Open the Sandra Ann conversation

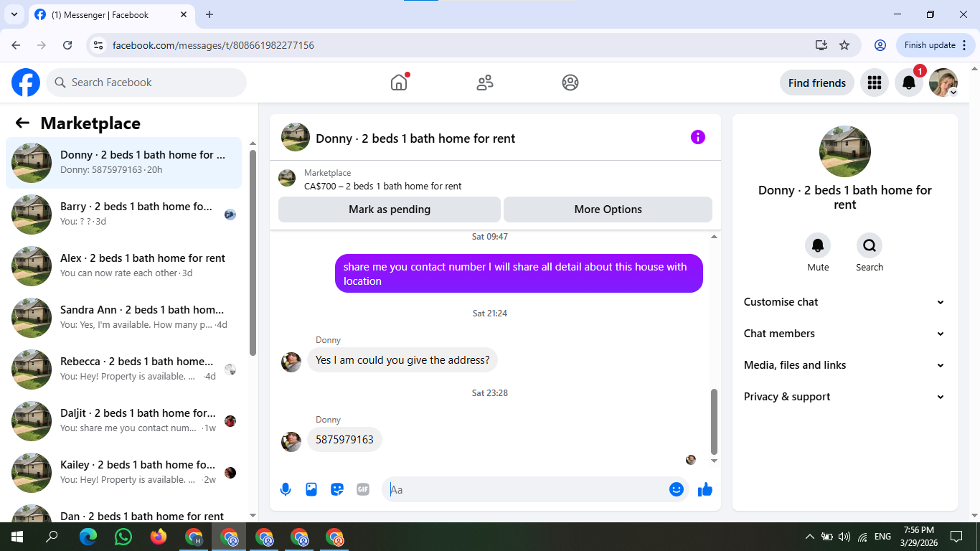click(124, 318)
